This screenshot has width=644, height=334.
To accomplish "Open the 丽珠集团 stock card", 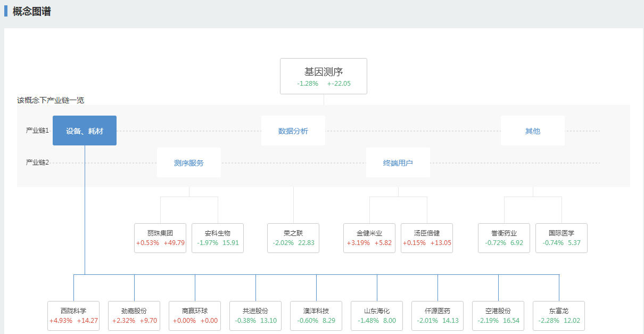I will [160, 238].
